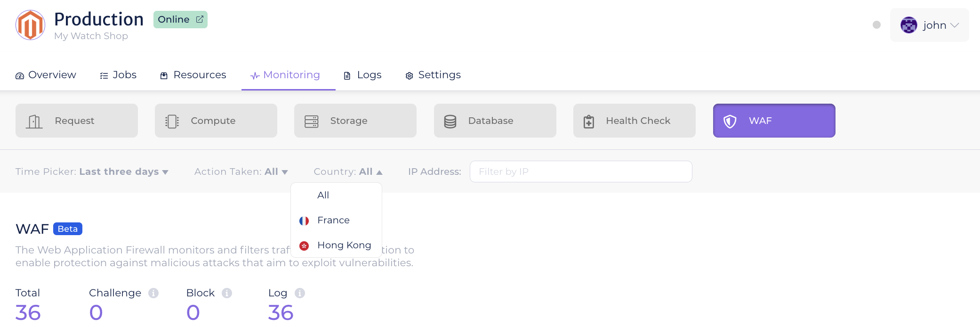Collapse the Country filter dropdown

click(x=348, y=172)
